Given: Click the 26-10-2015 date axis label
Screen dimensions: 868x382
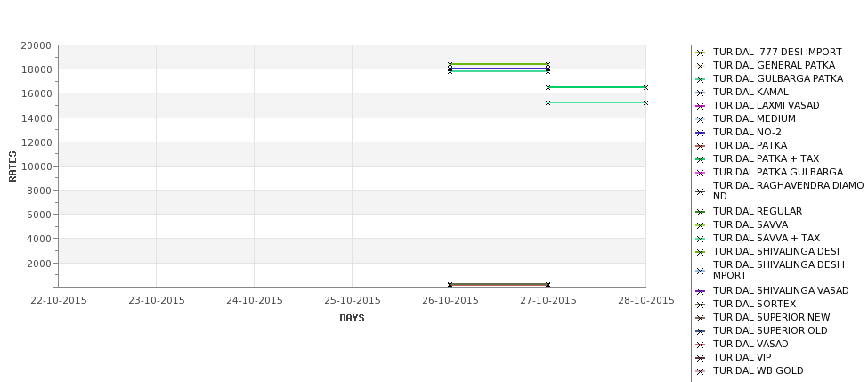Looking at the screenshot, I should (x=450, y=301).
